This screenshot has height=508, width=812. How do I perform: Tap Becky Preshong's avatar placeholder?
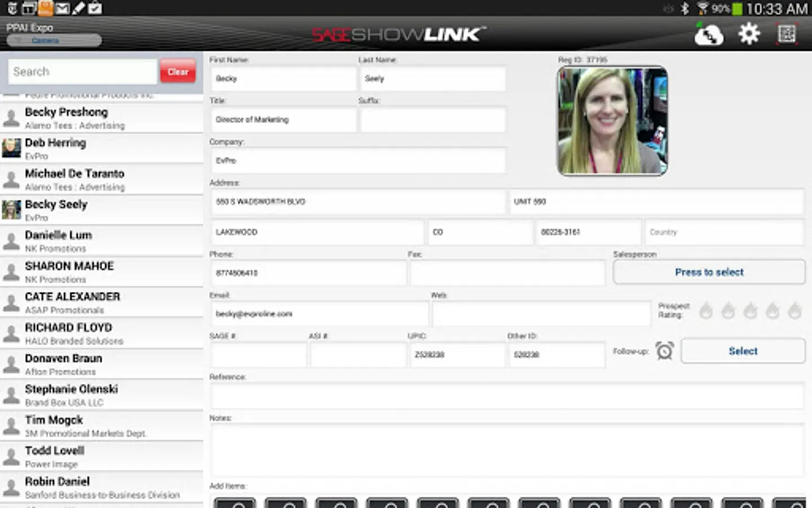point(11,118)
